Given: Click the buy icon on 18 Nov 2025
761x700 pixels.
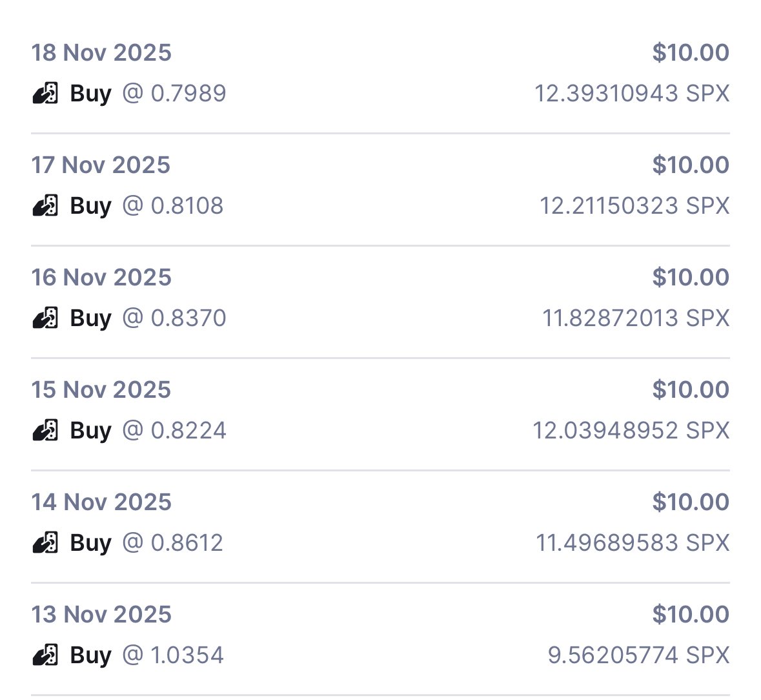Looking at the screenshot, I should (x=45, y=94).
